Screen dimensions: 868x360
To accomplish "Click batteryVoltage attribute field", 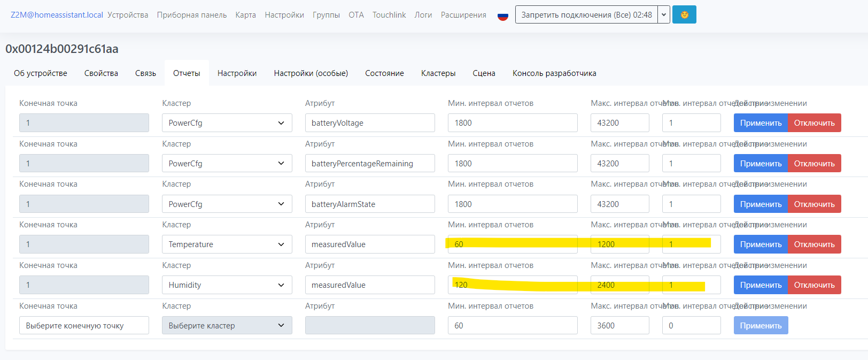I will (370, 123).
